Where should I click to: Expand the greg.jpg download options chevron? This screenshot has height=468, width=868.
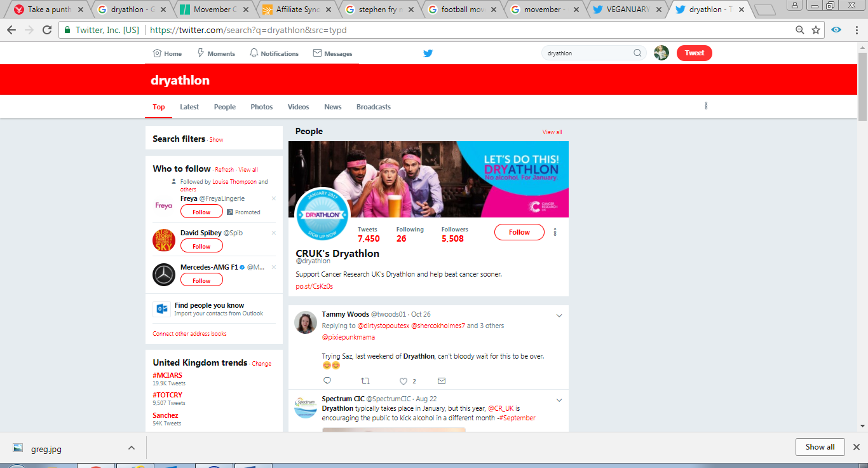[x=132, y=448]
